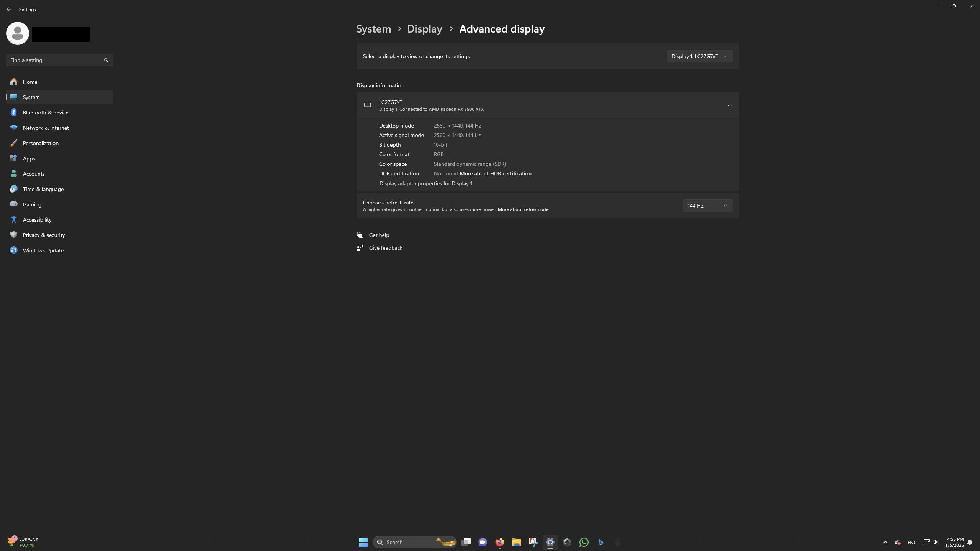Open Privacy & security settings
This screenshot has height=551, width=980.
tap(44, 235)
